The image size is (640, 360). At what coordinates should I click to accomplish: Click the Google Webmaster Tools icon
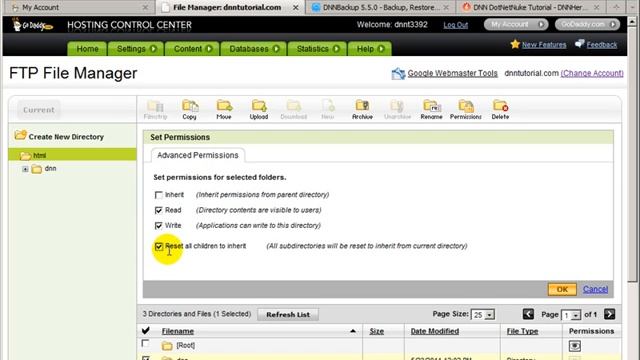[398, 74]
